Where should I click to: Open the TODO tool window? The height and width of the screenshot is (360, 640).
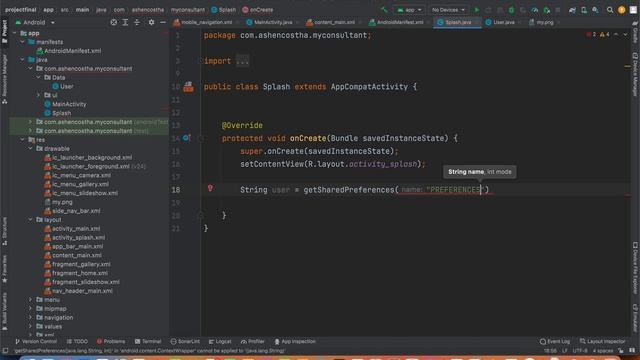point(77,341)
